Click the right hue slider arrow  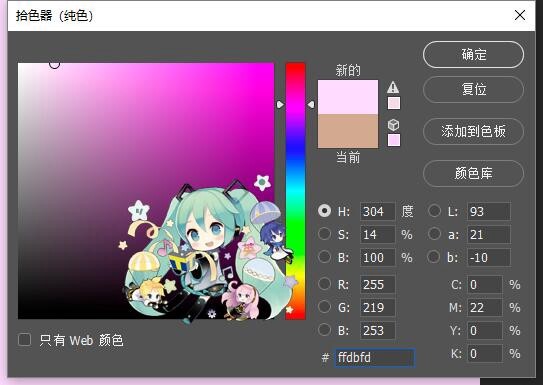[311, 104]
